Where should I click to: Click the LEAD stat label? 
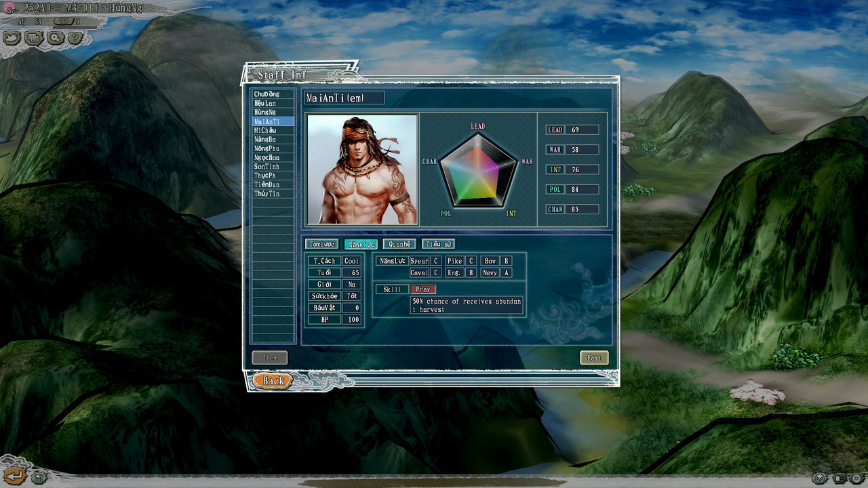(555, 129)
